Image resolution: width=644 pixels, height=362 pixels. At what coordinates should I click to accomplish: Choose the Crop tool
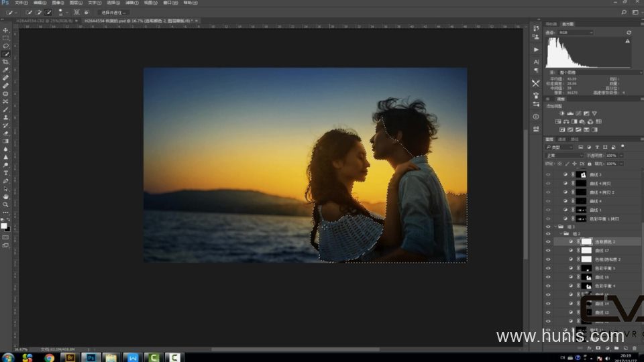(5, 62)
